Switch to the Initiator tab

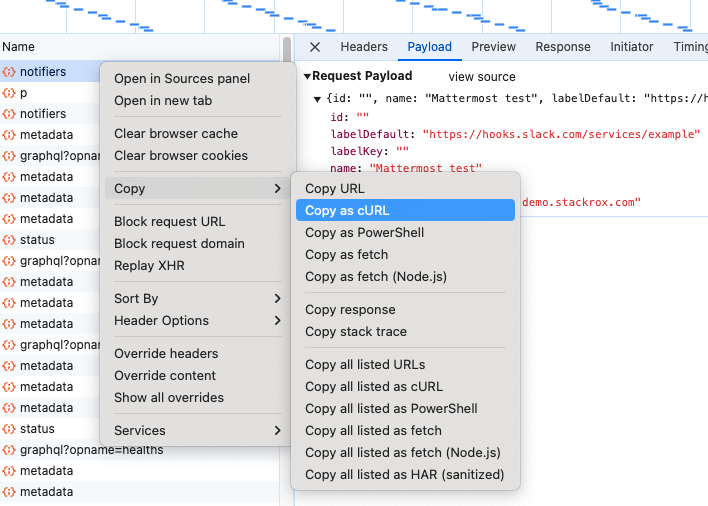click(632, 47)
